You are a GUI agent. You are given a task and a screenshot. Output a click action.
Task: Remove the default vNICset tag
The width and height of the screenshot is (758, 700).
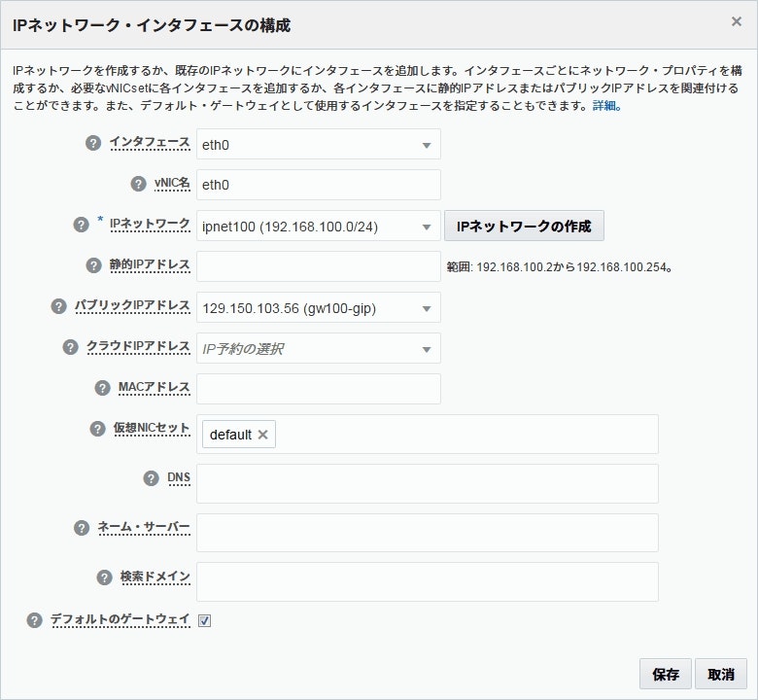pyautogui.click(x=262, y=435)
